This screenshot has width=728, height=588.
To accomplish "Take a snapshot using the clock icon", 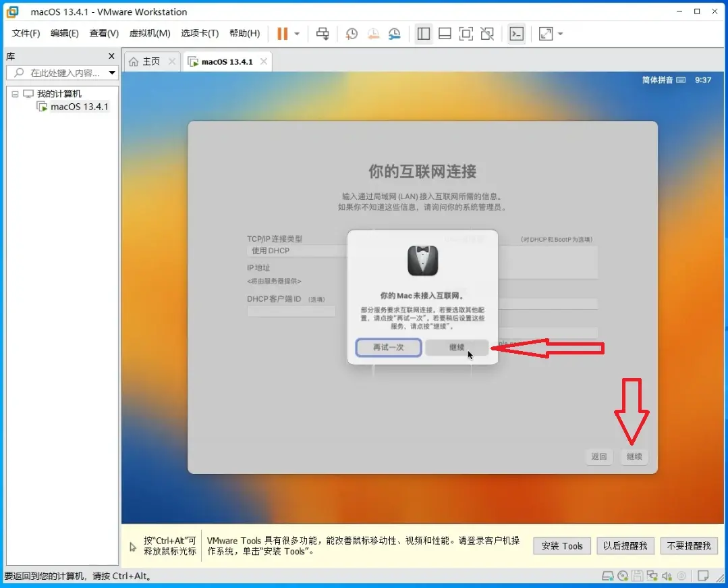I will 352,34.
